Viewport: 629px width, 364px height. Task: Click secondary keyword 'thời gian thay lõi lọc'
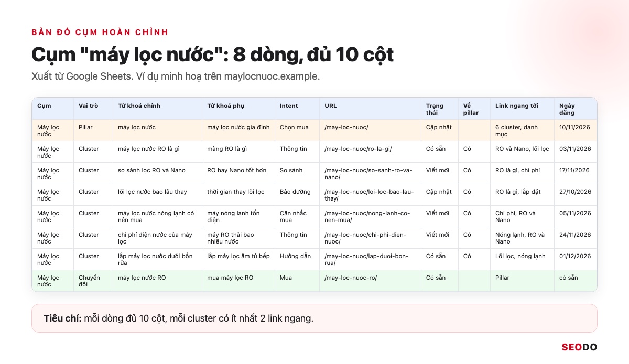tap(235, 192)
